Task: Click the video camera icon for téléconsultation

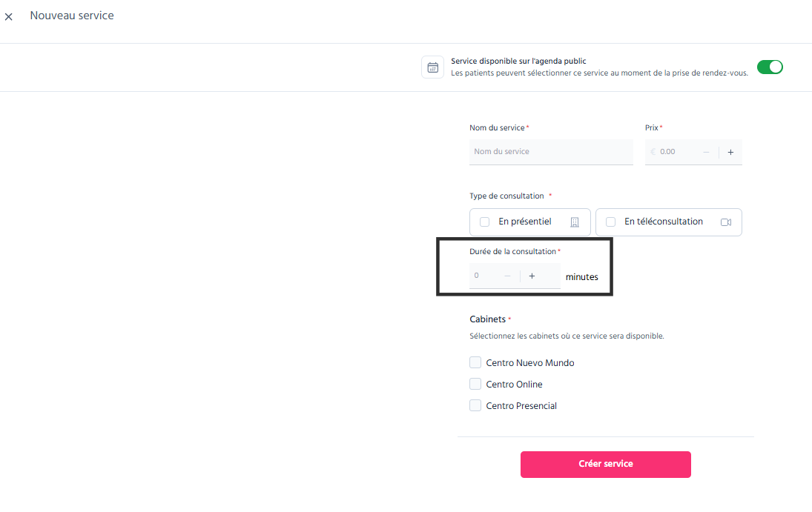Action: [x=726, y=222]
